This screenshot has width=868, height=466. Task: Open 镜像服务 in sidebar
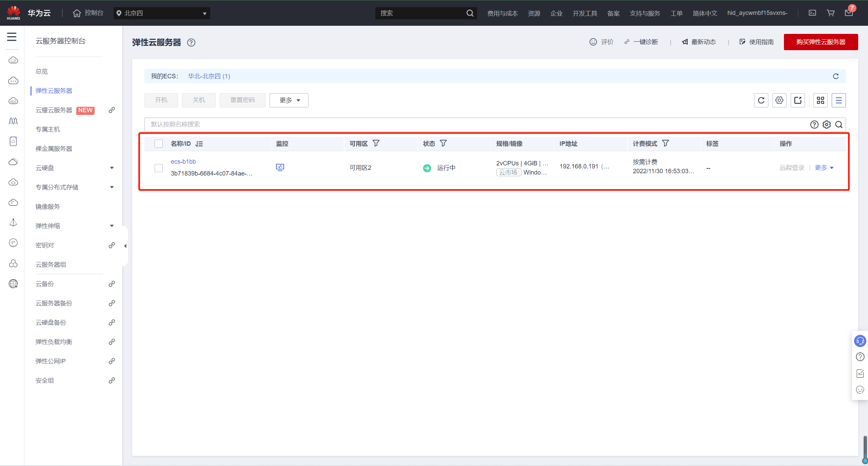[48, 206]
